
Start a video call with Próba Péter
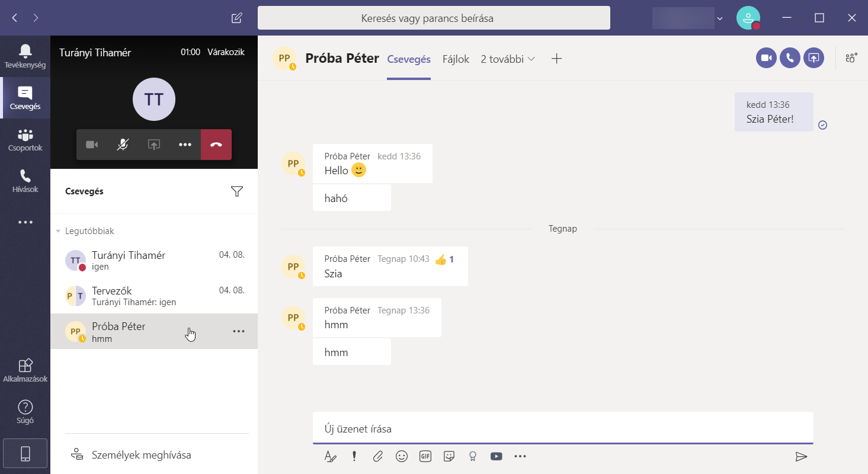[766, 58]
